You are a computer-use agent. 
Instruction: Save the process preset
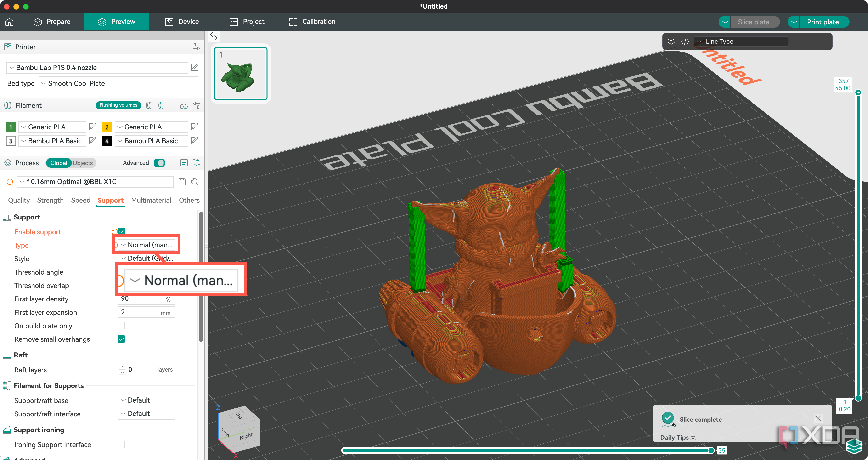point(182,182)
